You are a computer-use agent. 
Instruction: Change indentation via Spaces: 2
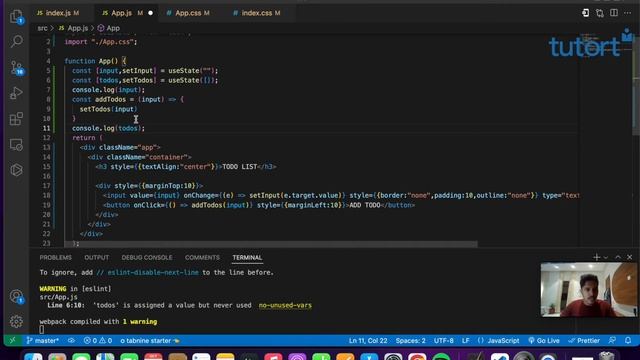click(x=410, y=340)
